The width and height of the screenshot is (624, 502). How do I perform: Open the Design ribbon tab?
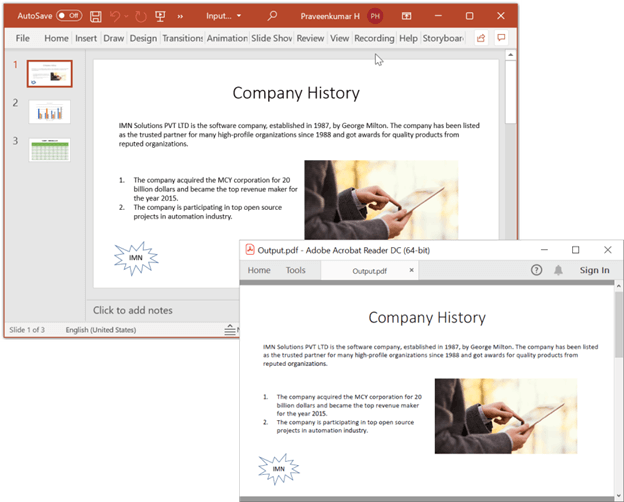click(x=143, y=38)
